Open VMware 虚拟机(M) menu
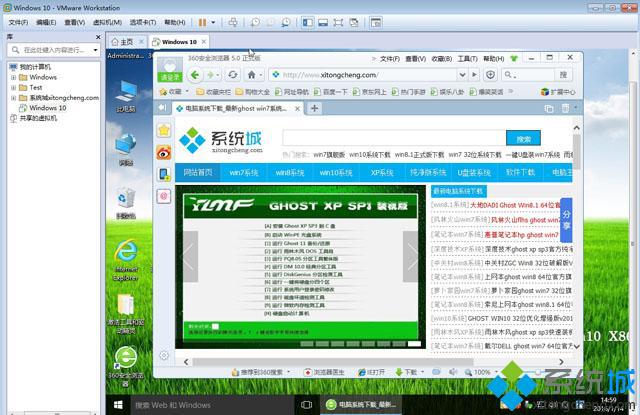The height and width of the screenshot is (415, 640). point(107,22)
